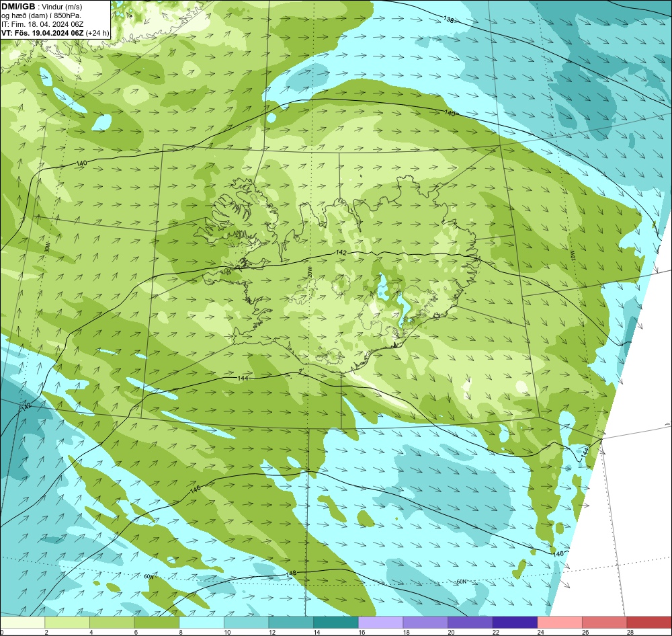The image size is (672, 636).
Task: Click the 'VT: Fös. 19.04.2024 06Z (+24 h)' line
Action: pyautogui.click(x=55, y=33)
